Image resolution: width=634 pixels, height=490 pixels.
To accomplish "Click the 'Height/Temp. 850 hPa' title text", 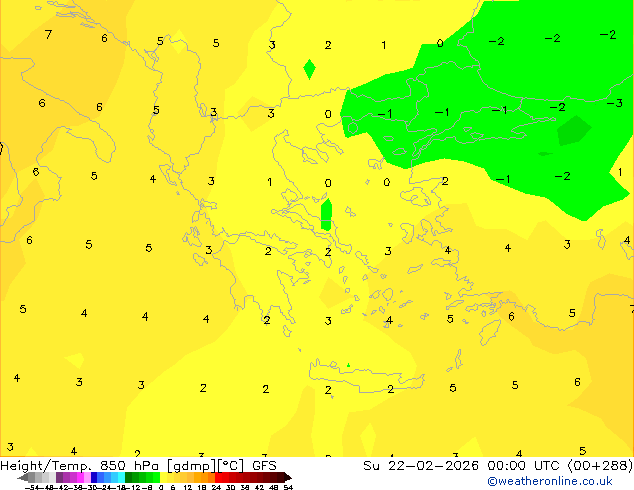I will pyautogui.click(x=80, y=465).
